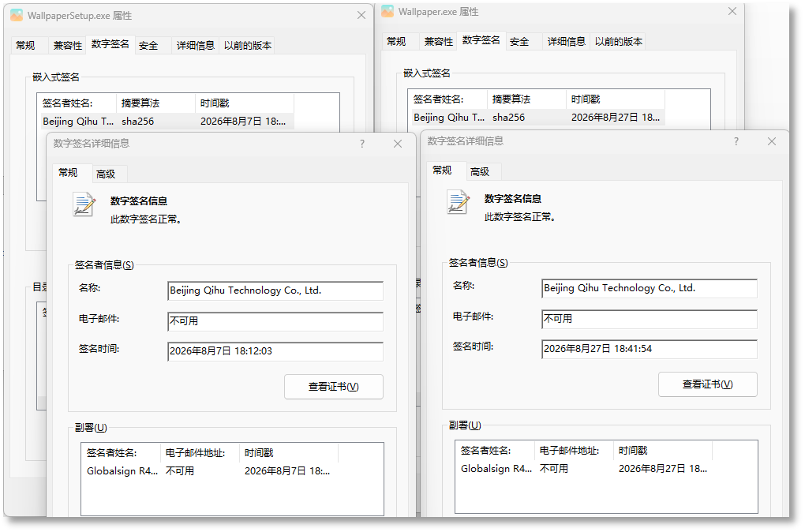Open 兼容性 tab in WallpaperSetup.exe properties
The image size is (805, 532).
point(68,46)
